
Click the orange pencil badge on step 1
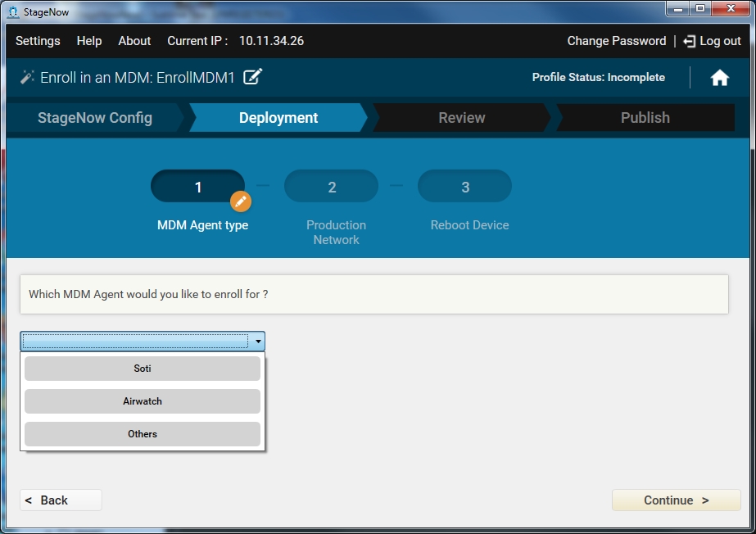(240, 201)
